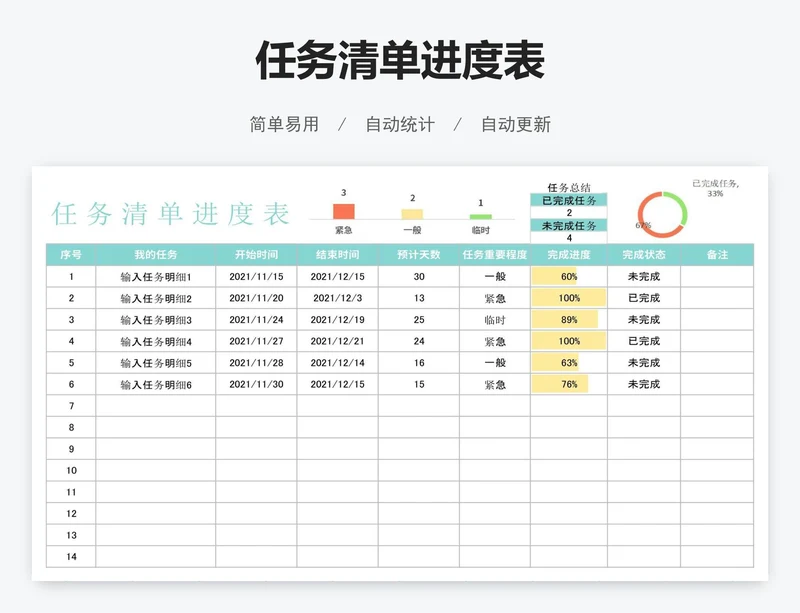
Task: Click the 开始时间 column header
Action: tap(256, 255)
